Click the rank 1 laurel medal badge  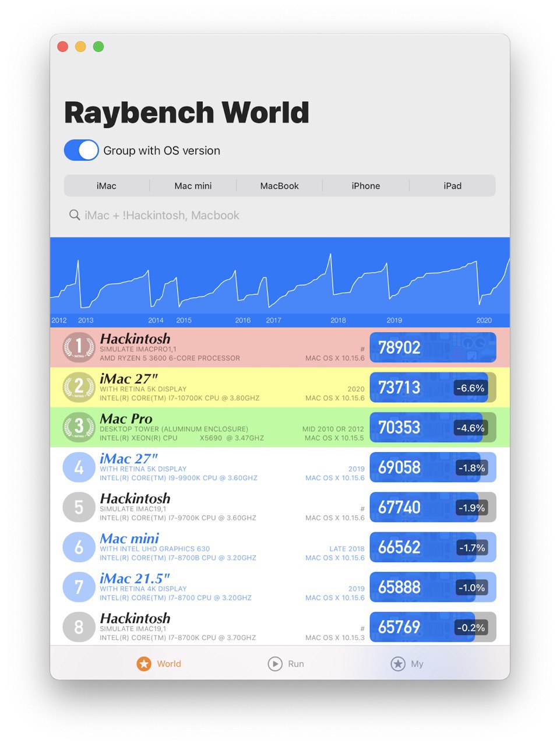(79, 347)
